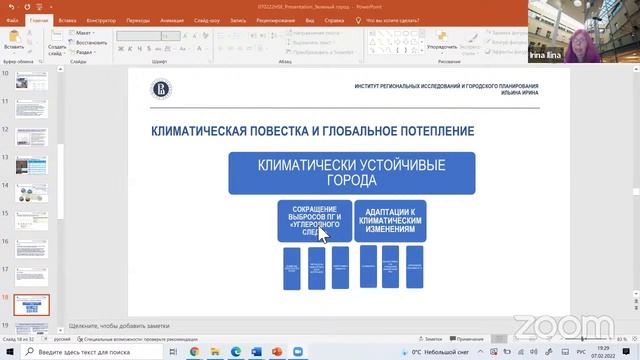Select the 'Климатически устойчивые города' box
Screen dimensions: 640x360
pyautogui.click(x=352, y=173)
